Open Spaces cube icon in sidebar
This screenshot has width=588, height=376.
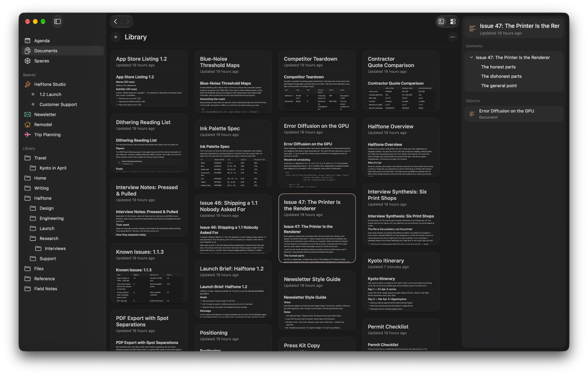pyautogui.click(x=28, y=61)
